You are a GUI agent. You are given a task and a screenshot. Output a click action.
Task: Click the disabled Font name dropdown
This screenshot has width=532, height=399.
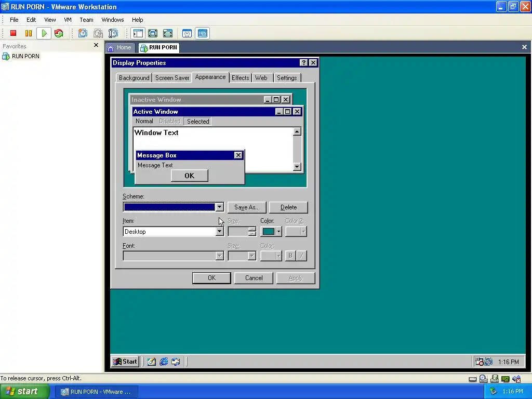(174, 256)
